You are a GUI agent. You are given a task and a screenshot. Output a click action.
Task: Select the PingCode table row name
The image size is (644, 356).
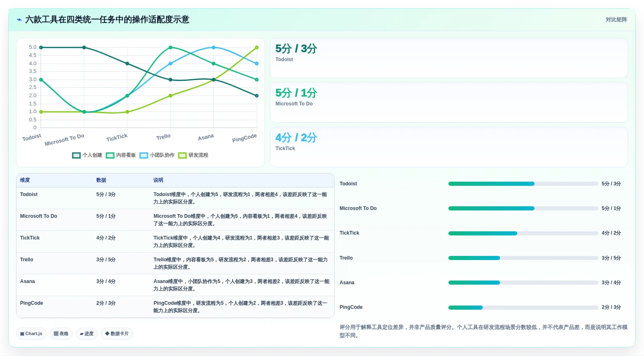click(x=32, y=303)
